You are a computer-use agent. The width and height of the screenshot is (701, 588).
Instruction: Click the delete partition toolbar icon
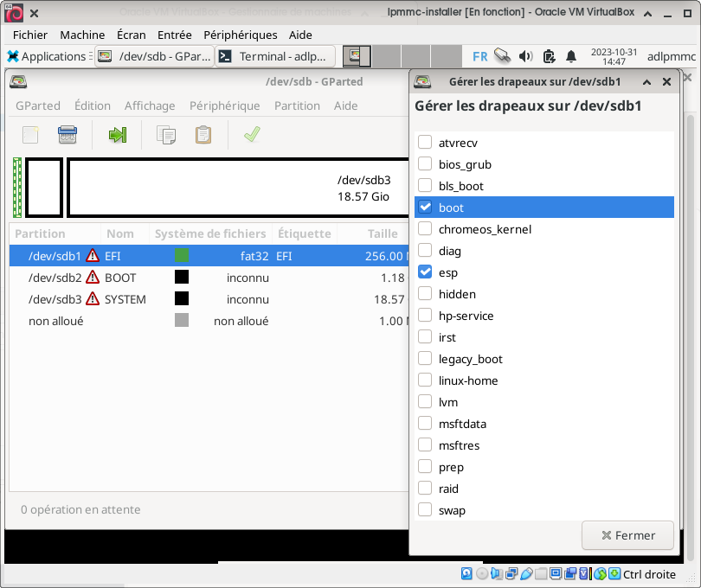68,135
